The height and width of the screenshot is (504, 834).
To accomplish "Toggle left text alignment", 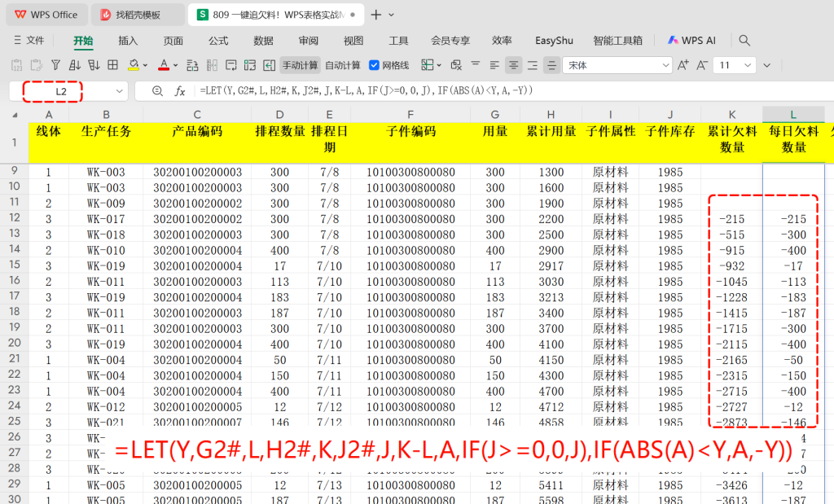I will (x=494, y=65).
